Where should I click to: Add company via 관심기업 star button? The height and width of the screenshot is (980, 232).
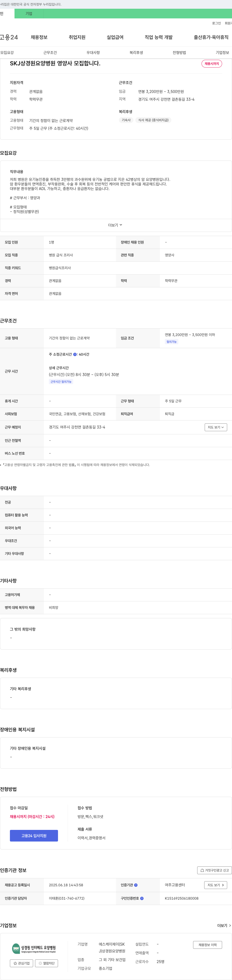(21, 963)
